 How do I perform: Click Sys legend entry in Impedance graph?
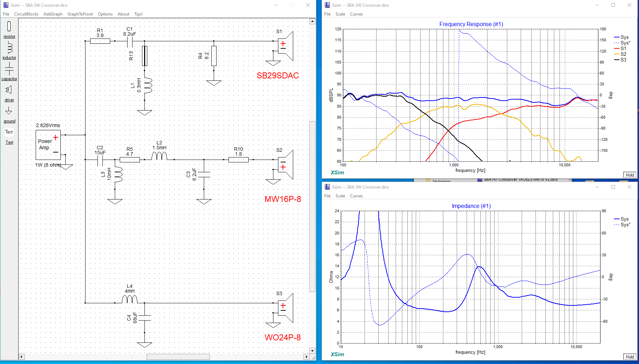click(621, 219)
